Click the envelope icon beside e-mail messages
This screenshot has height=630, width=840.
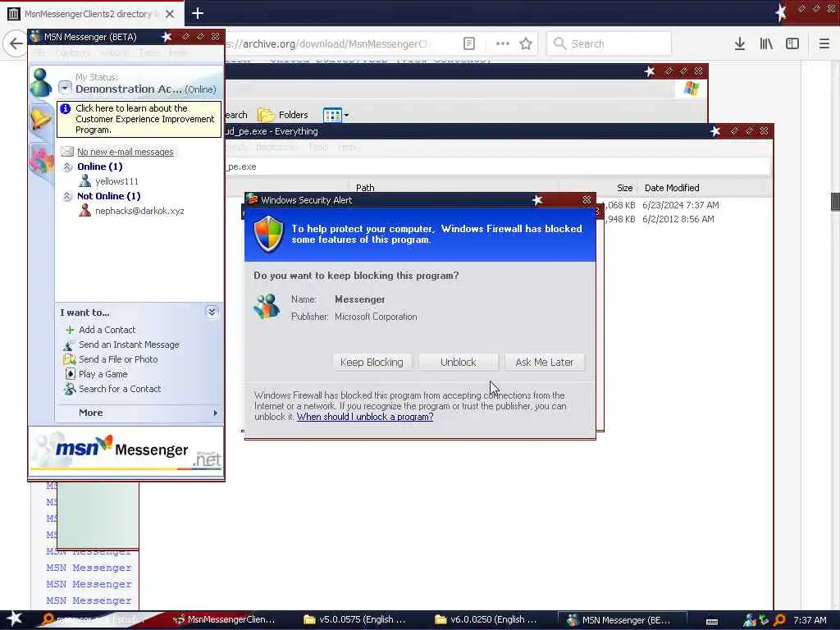67,152
